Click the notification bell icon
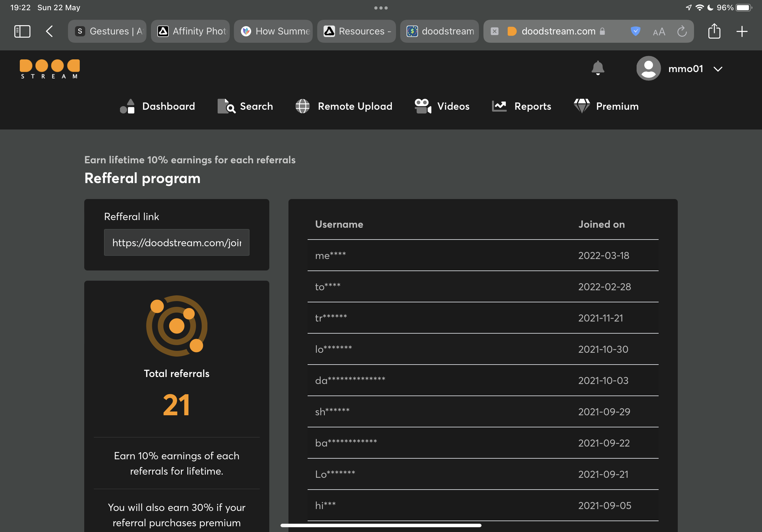This screenshot has height=532, width=762. [598, 68]
